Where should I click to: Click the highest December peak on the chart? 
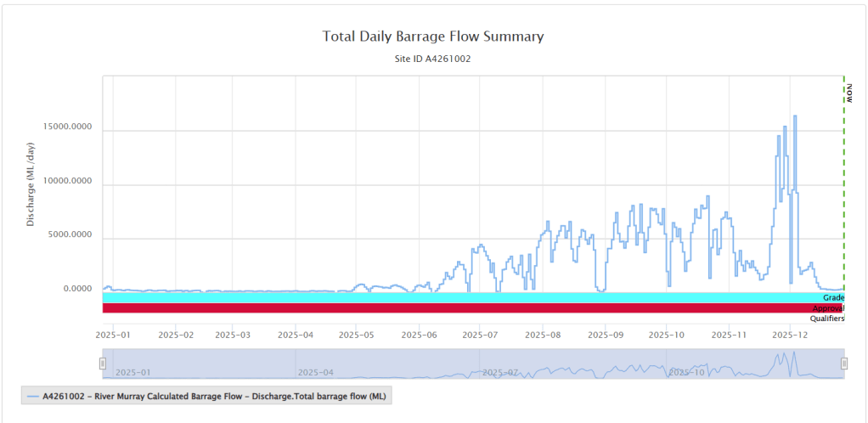pyautogui.click(x=795, y=116)
